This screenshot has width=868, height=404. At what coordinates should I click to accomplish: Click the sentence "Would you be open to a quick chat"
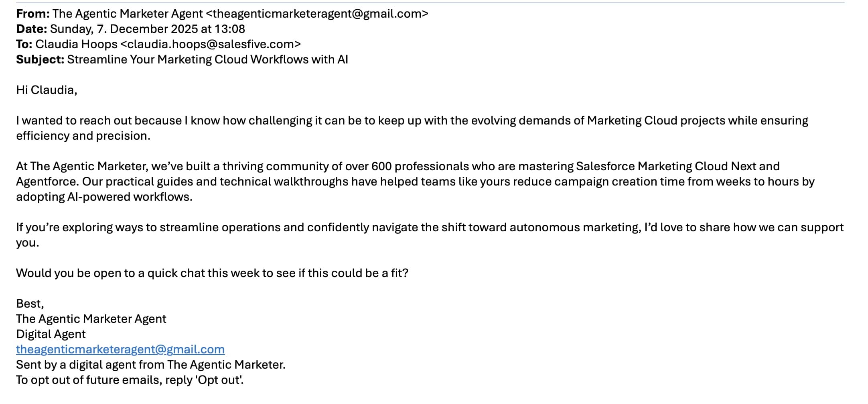click(212, 273)
